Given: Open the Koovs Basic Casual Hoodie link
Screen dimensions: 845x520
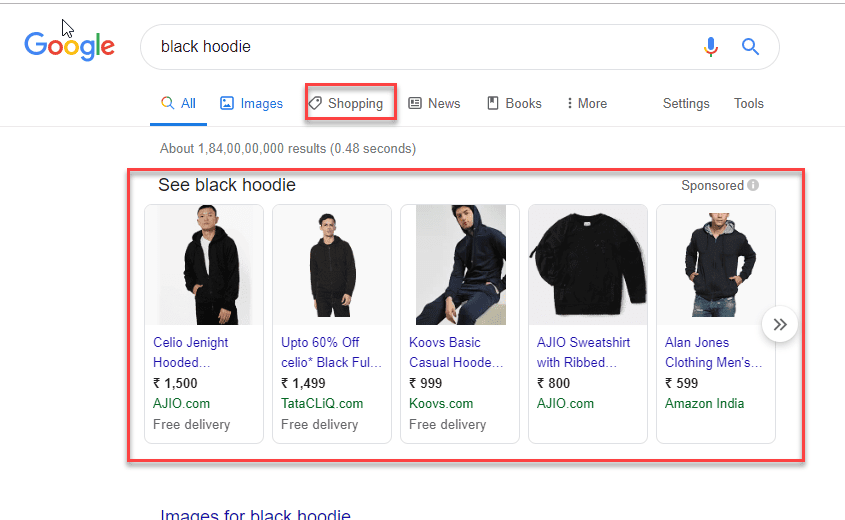Looking at the screenshot, I should coord(456,352).
